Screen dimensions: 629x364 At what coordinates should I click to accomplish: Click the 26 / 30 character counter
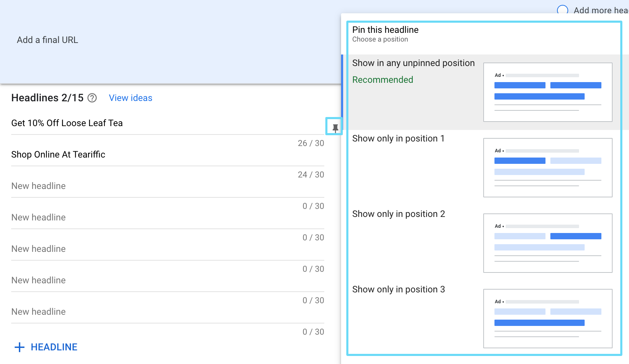pyautogui.click(x=311, y=143)
